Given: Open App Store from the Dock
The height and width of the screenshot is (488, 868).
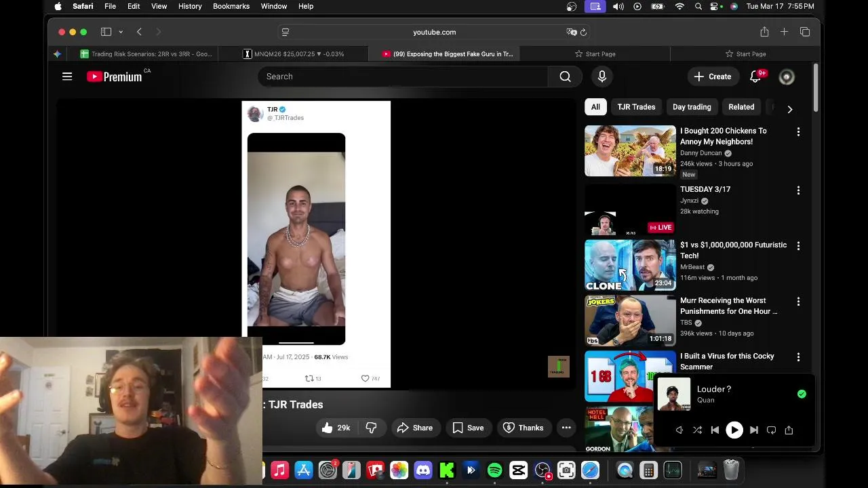Looking at the screenshot, I should (304, 470).
